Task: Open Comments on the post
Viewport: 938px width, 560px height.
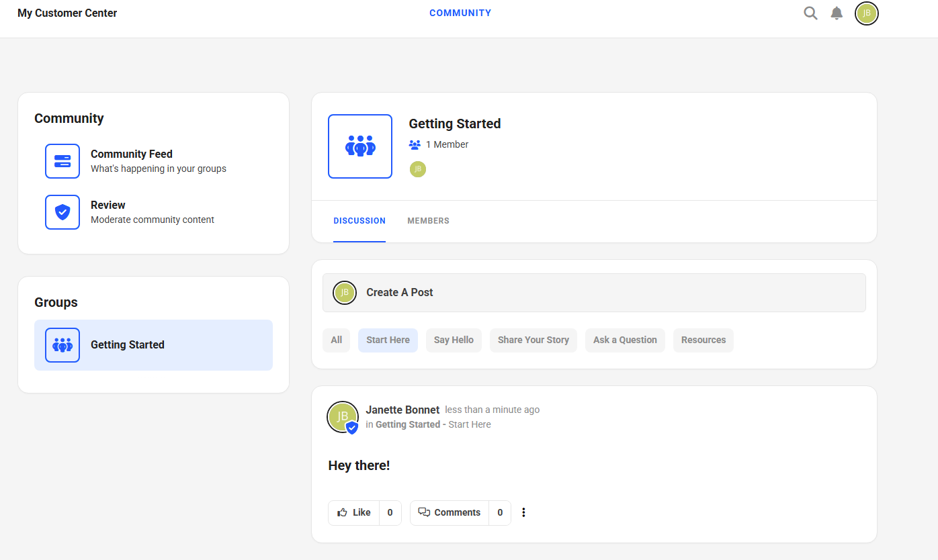Action: (x=450, y=513)
